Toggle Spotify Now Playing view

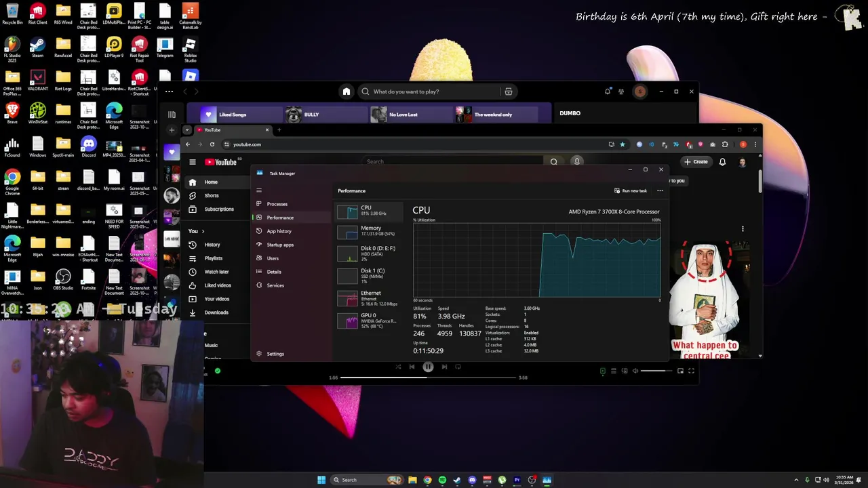[603, 371]
